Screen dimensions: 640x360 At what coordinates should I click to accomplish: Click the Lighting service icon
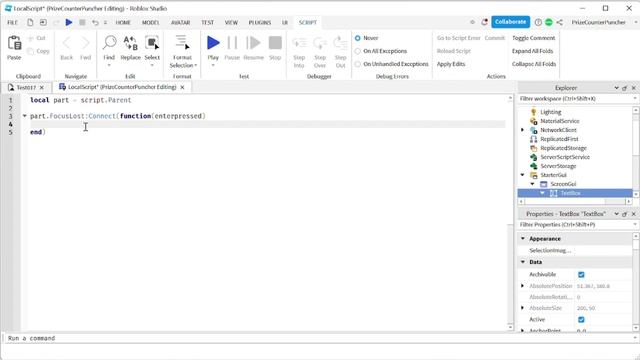point(533,112)
